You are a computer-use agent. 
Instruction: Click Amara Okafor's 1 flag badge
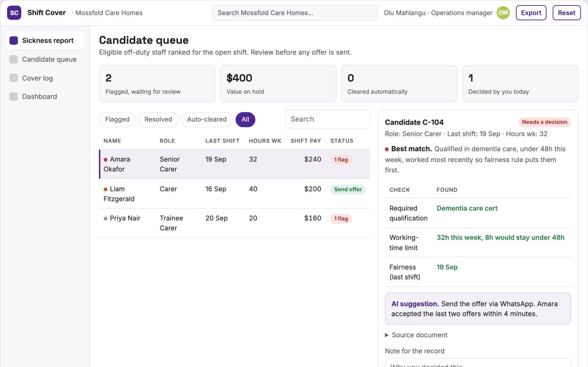pyautogui.click(x=341, y=160)
